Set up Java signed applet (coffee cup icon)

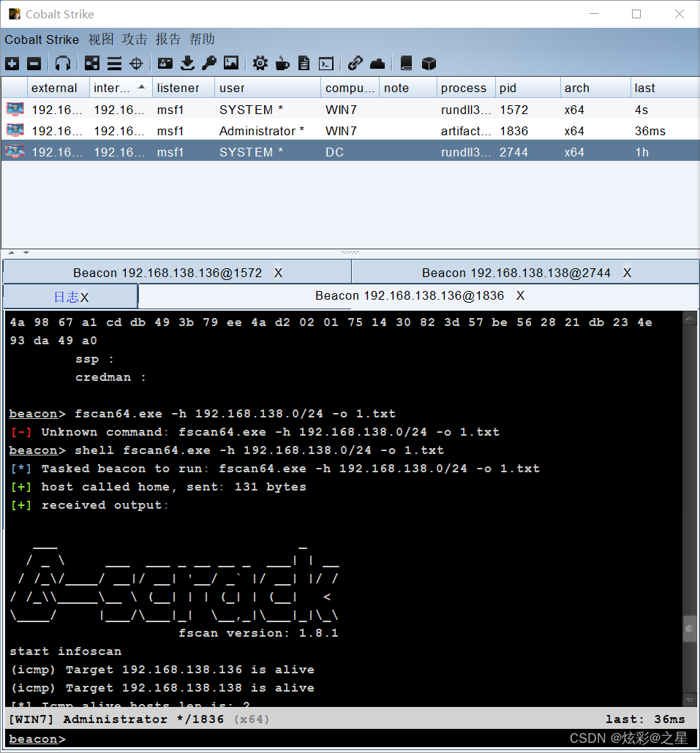pos(282,64)
